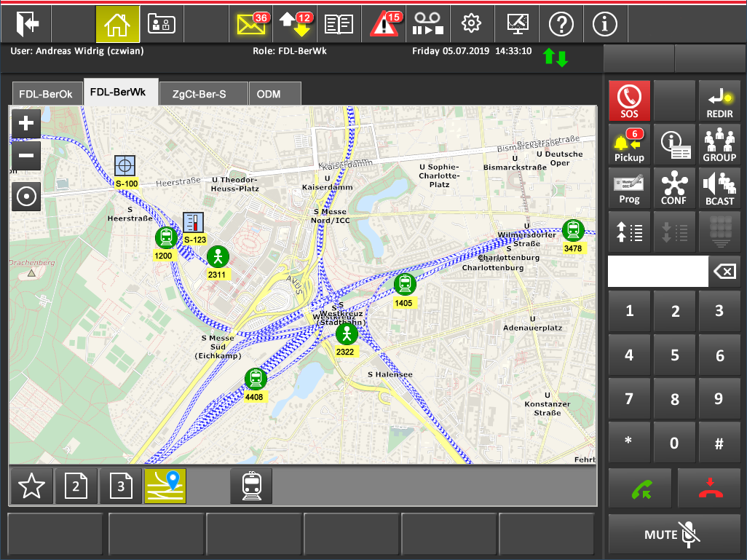Dial digit 8 on keypad
Image resolution: width=747 pixels, height=560 pixels.
[675, 399]
